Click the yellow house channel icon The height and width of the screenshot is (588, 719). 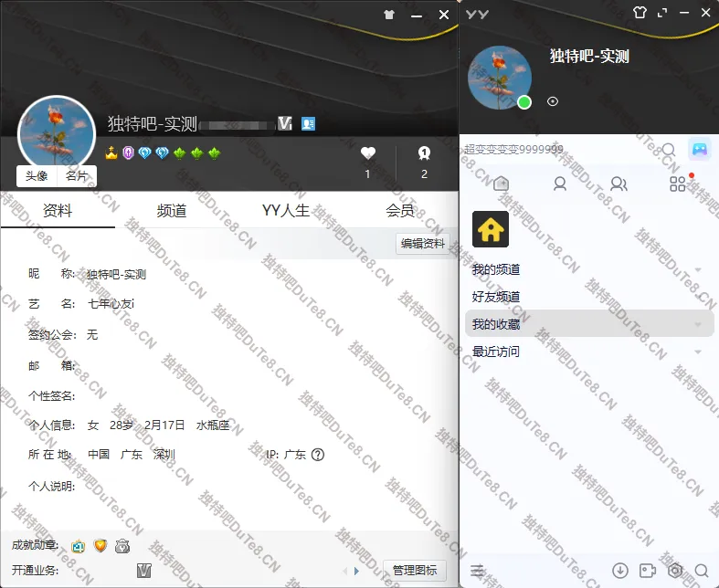coord(491,229)
